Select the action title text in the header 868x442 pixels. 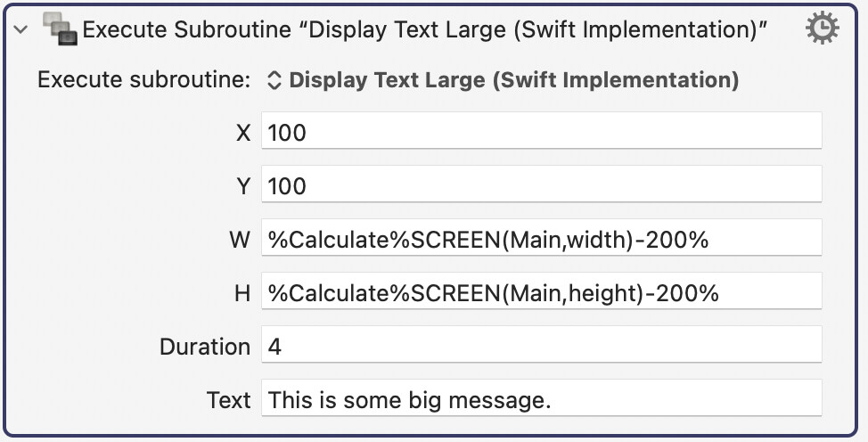pos(426,29)
